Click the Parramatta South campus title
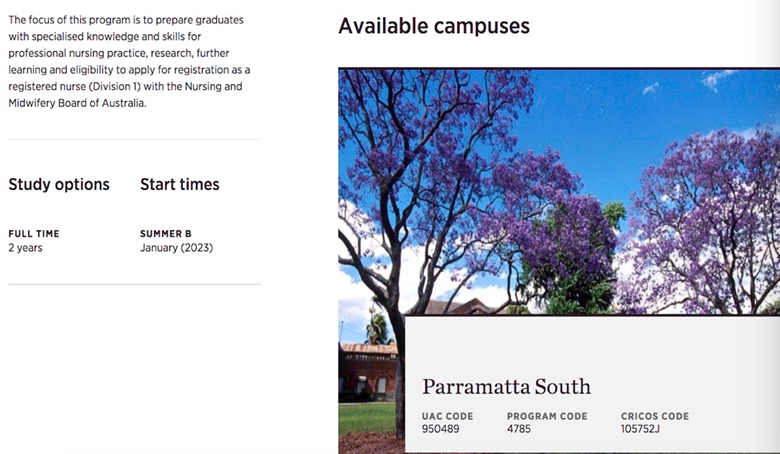This screenshot has height=454, width=780. pos(506,386)
